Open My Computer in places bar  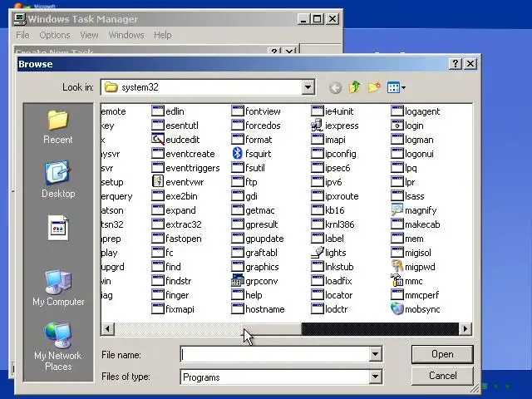(58, 288)
